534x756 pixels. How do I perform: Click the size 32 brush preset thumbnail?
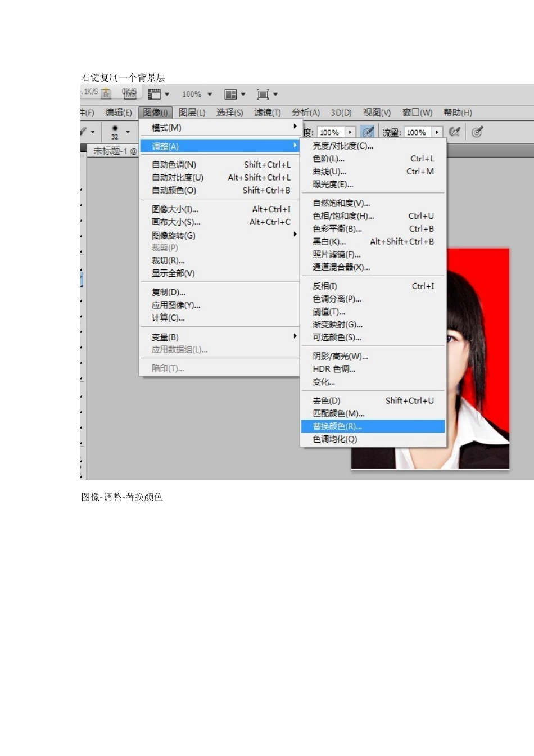click(115, 132)
